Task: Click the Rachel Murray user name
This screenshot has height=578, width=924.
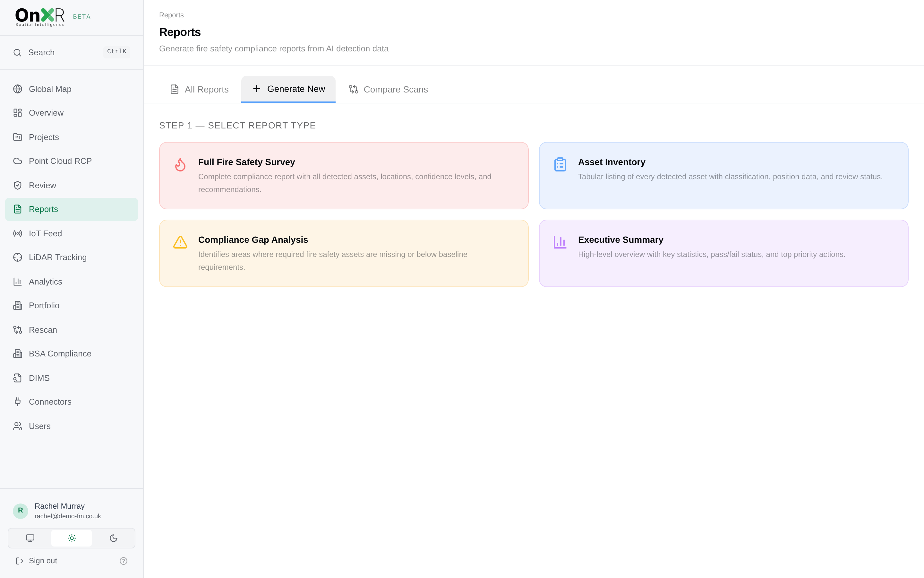Action: 60,506
